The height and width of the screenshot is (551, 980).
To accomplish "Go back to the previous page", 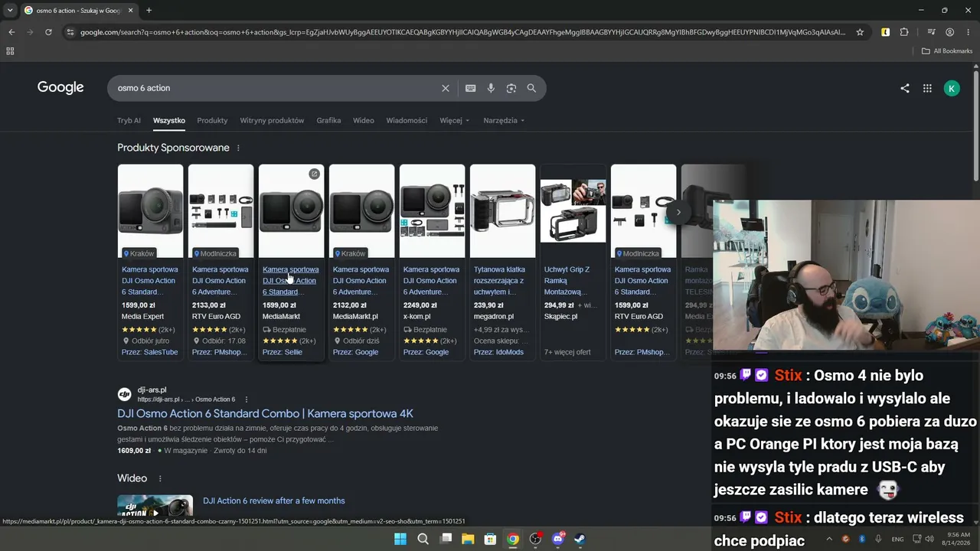I will pyautogui.click(x=11, y=32).
